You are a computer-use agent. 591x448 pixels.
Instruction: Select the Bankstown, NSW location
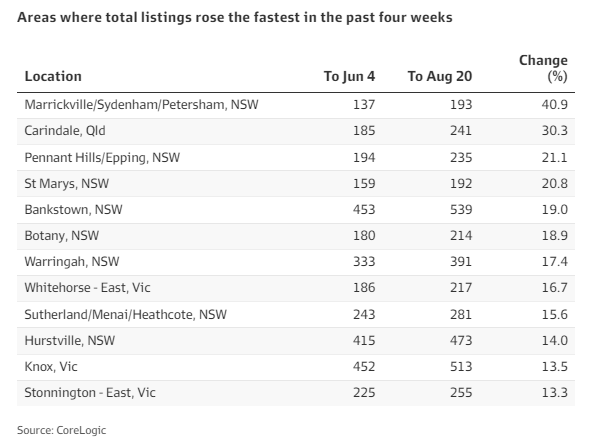pyautogui.click(x=73, y=209)
